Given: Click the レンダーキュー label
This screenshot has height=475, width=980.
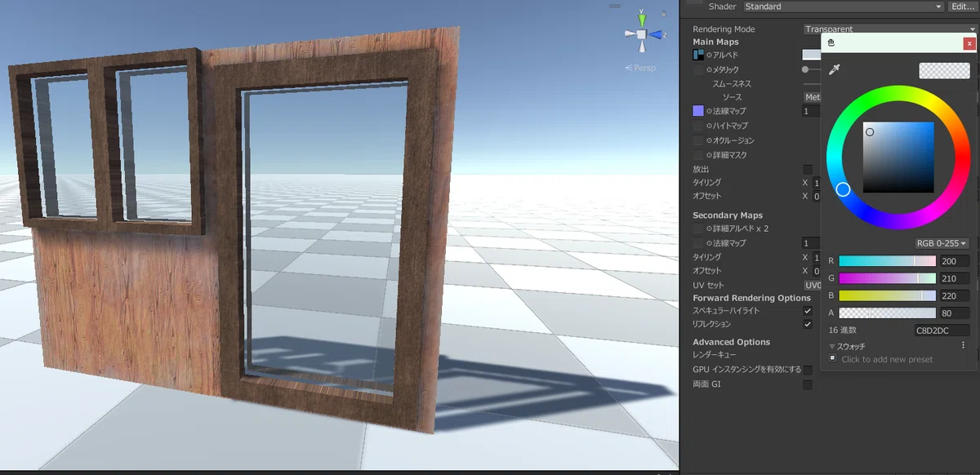Looking at the screenshot, I should point(715,355).
